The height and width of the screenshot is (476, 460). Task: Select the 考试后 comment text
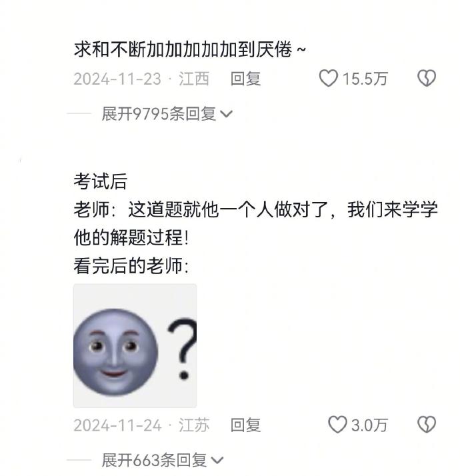pyautogui.click(x=101, y=181)
